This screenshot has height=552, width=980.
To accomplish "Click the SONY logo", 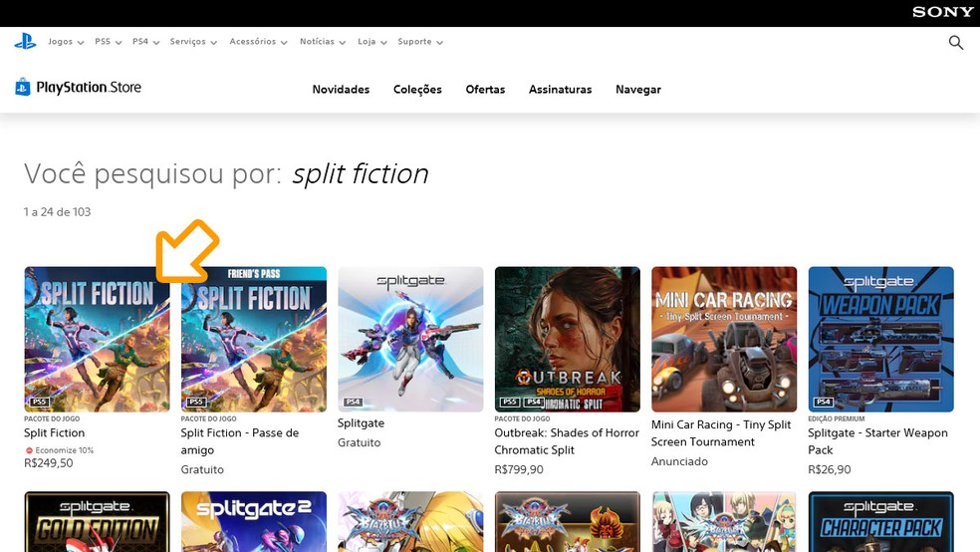I will click(x=942, y=12).
